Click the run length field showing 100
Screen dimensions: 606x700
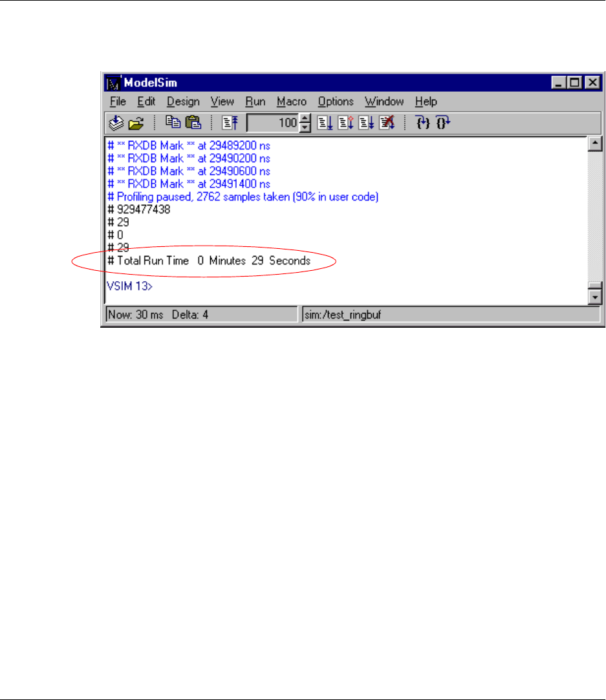tap(273, 123)
